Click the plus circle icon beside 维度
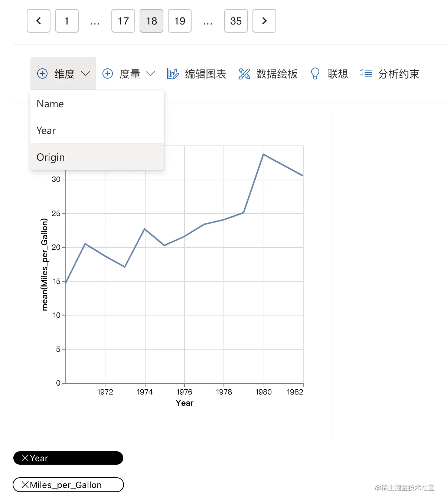Screen dimensions: 447x504 click(42, 73)
